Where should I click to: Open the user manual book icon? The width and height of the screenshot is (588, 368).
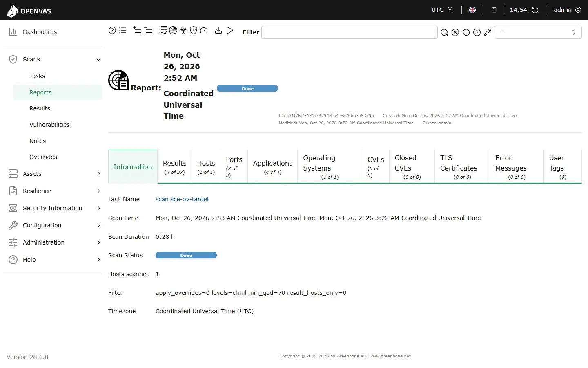click(494, 10)
